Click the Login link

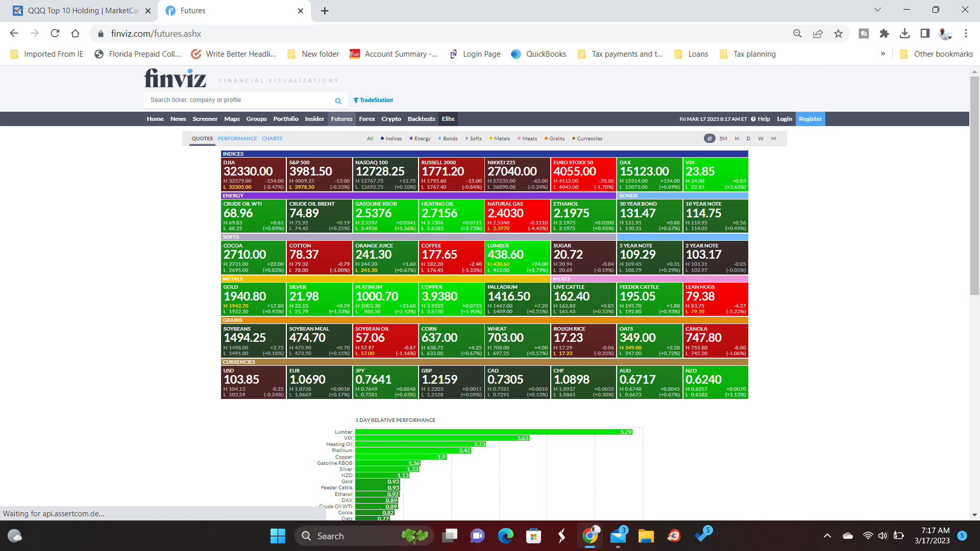[785, 119]
